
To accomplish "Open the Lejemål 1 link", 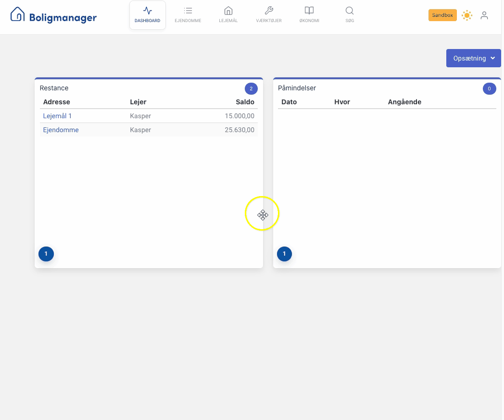I will coord(57,116).
